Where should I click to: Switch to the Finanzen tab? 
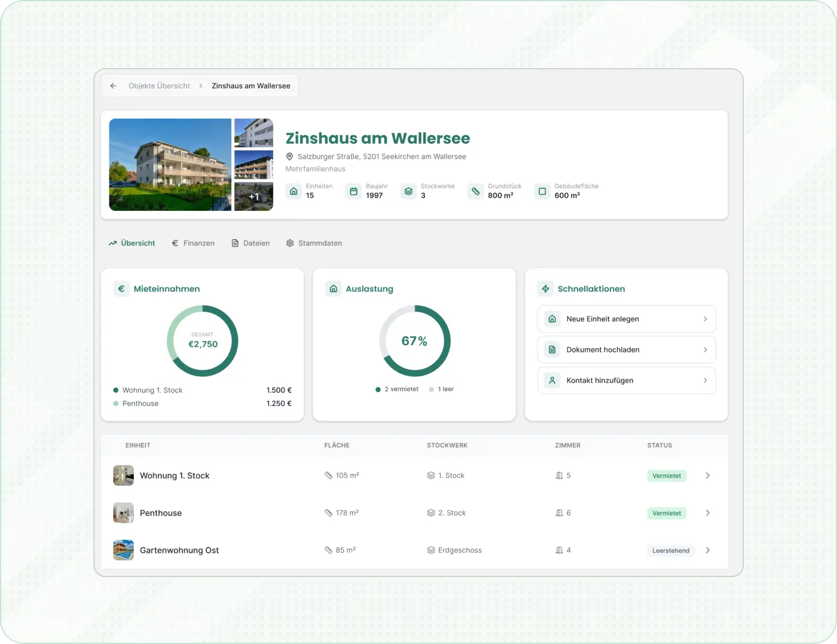click(193, 244)
